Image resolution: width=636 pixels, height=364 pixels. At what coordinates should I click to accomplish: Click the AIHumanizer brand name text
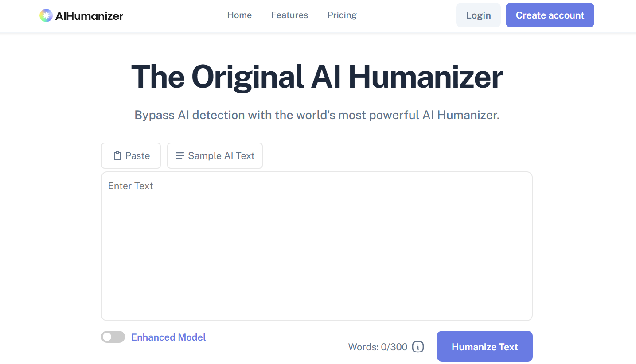pos(88,15)
